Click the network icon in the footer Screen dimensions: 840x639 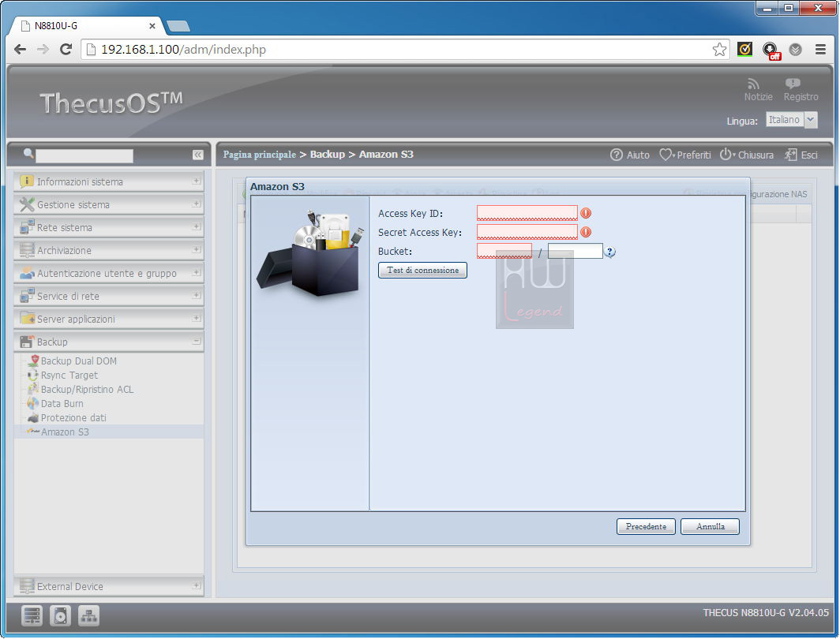point(89,616)
